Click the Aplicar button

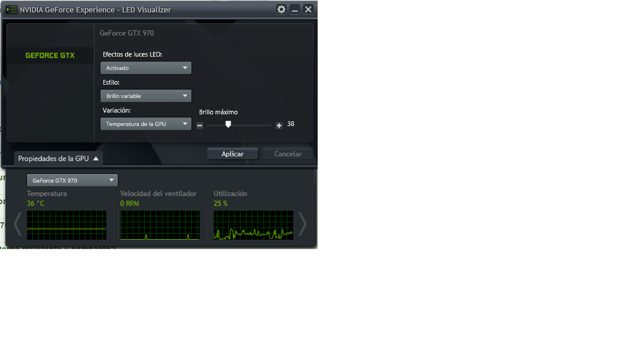pos(232,154)
